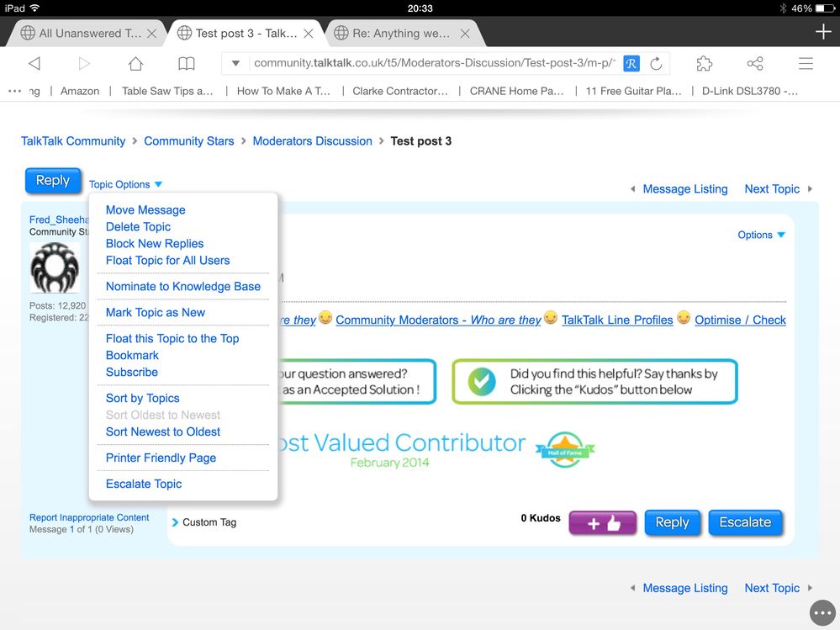Image resolution: width=840 pixels, height=630 pixels.
Task: Select Float this Topic to the Top
Action: coord(172,339)
